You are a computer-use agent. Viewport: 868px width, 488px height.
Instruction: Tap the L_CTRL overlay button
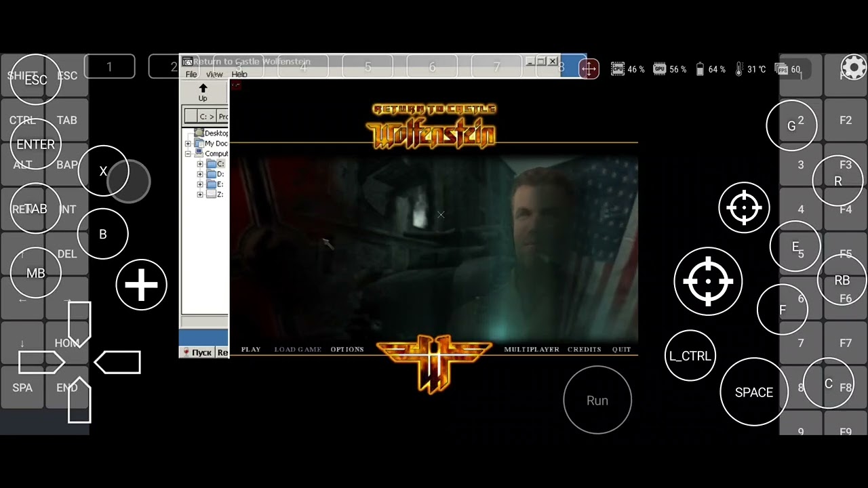click(690, 356)
